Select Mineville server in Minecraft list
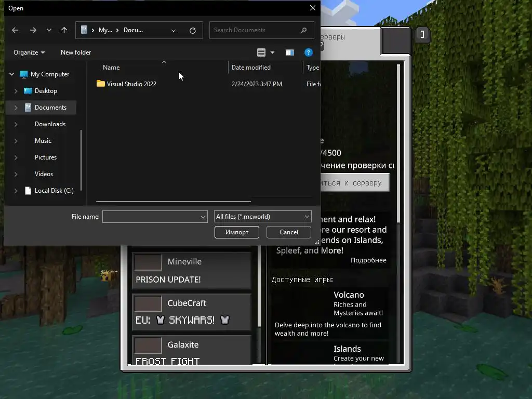Screen dimensions: 532x399 [191, 270]
